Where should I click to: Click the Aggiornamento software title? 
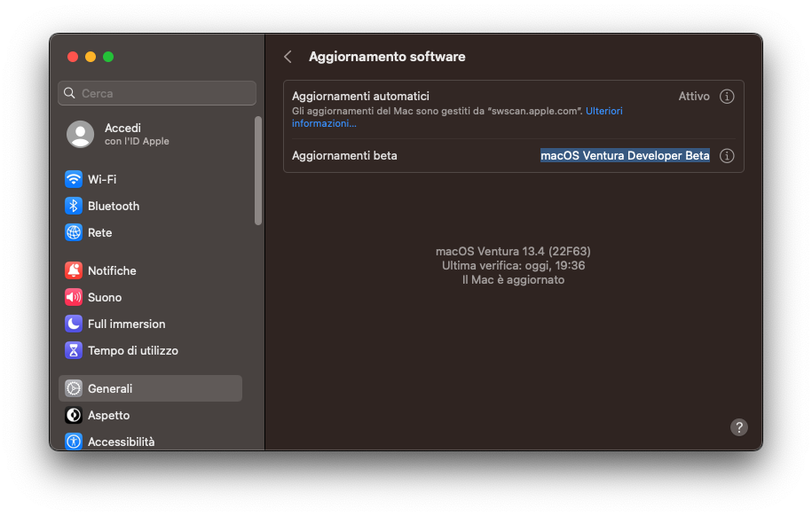point(387,57)
